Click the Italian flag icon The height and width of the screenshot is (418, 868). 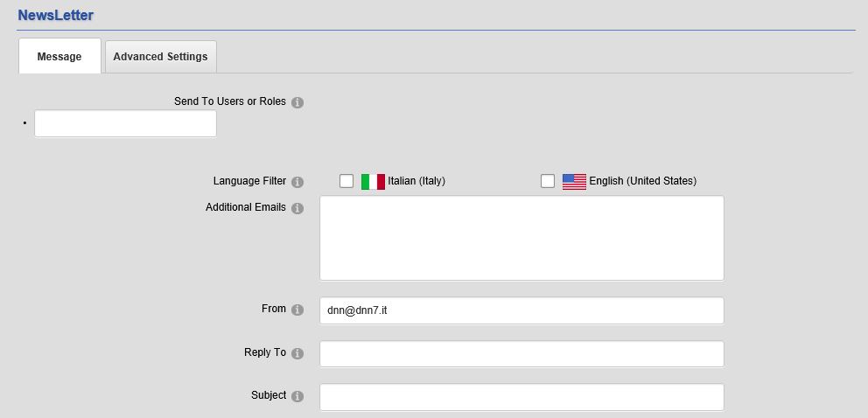pyautogui.click(x=373, y=181)
